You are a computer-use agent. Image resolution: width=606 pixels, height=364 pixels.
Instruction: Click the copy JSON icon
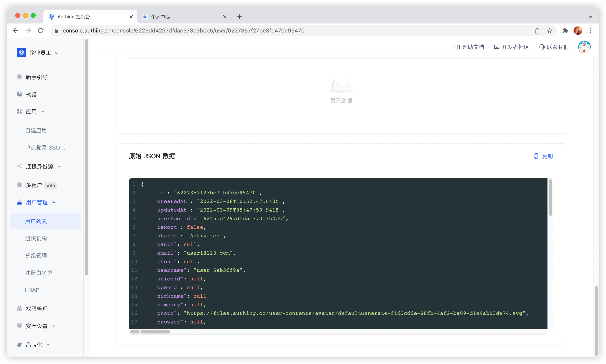pyautogui.click(x=536, y=156)
